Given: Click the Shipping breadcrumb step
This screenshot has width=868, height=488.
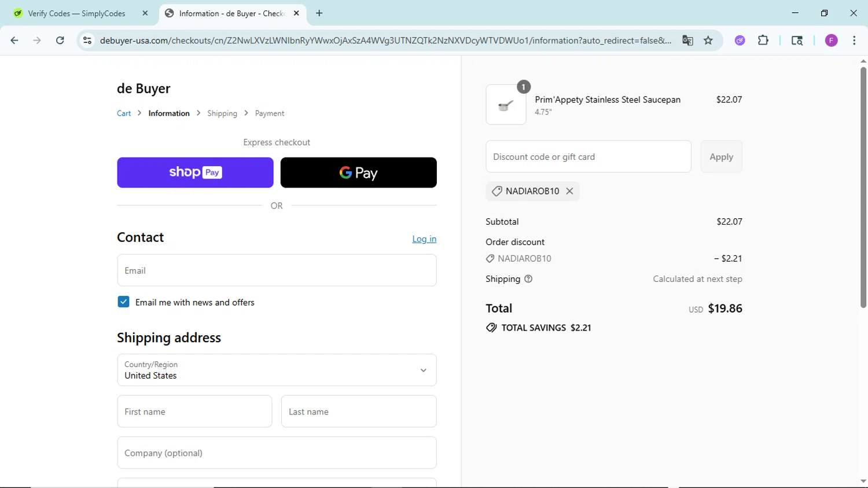Looking at the screenshot, I should point(222,113).
